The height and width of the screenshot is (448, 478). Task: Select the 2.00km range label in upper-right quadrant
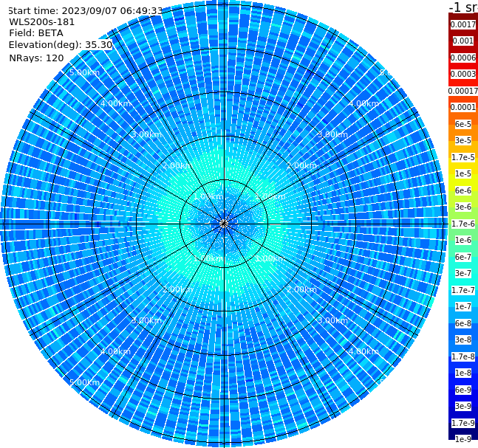[x=301, y=165]
